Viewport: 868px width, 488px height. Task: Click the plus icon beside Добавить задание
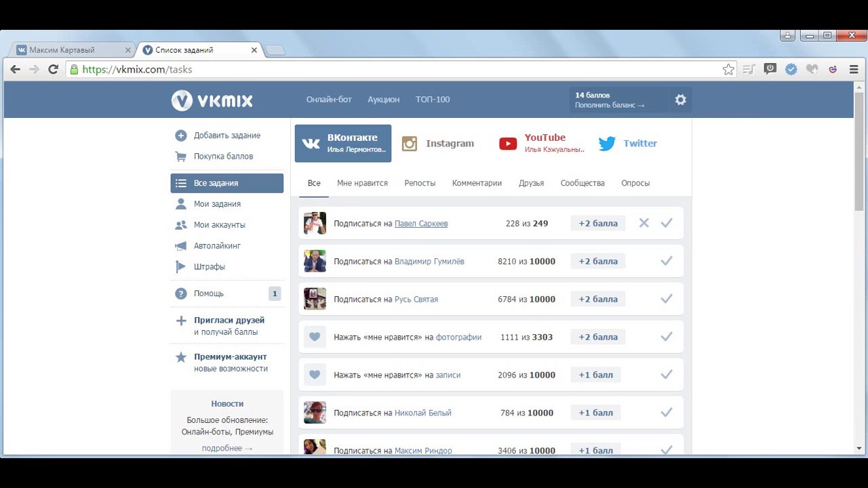pyautogui.click(x=181, y=136)
